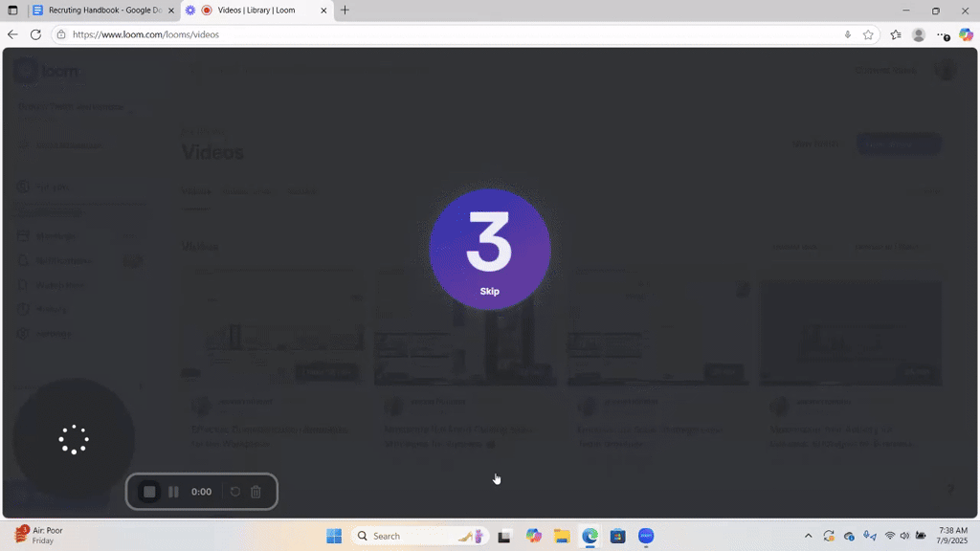This screenshot has height=551, width=980.
Task: Open Edge settings and more menu
Action: click(x=943, y=35)
